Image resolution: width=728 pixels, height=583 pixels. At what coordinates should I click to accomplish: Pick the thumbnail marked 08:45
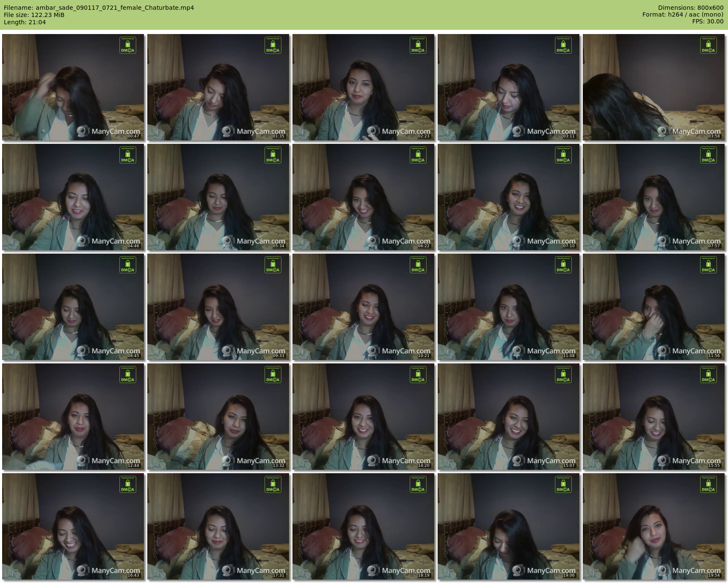click(x=73, y=307)
